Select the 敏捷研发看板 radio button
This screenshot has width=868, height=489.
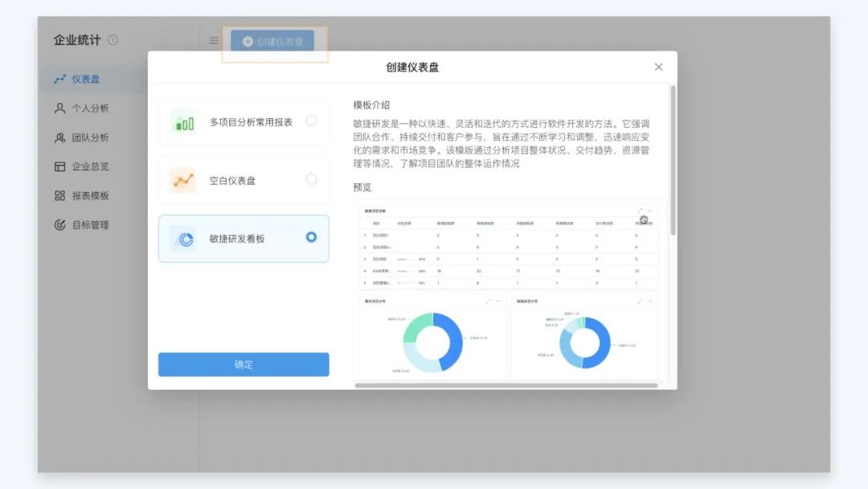311,237
